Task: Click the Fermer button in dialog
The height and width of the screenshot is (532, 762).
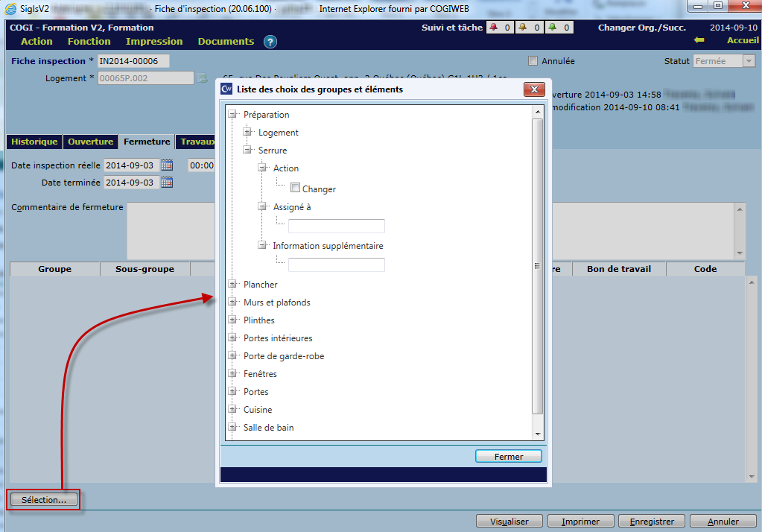Action: click(509, 457)
